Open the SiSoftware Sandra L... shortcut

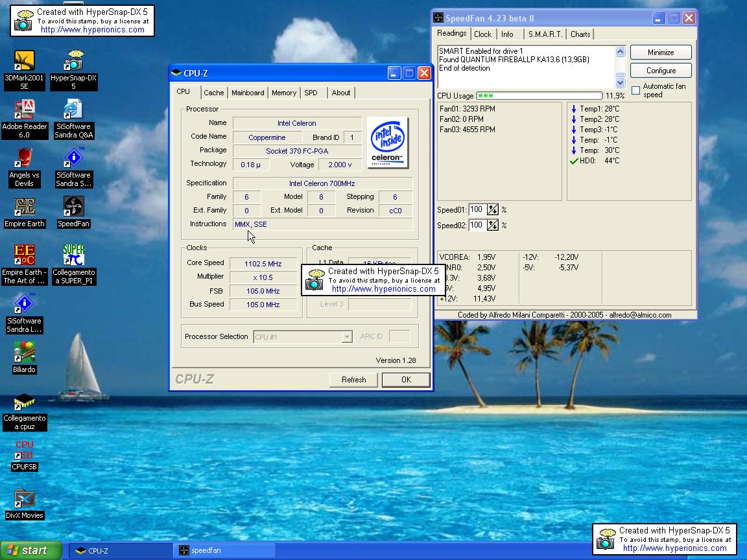pos(24,313)
